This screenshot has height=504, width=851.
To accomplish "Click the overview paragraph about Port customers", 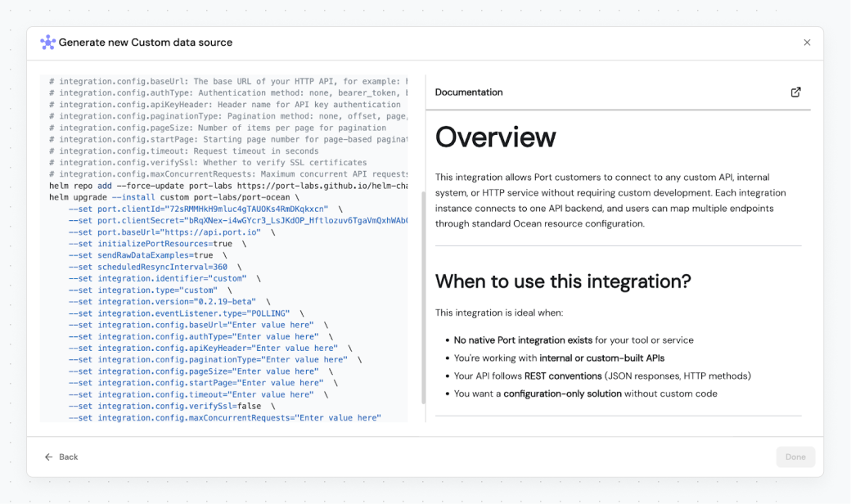I will tap(610, 200).
